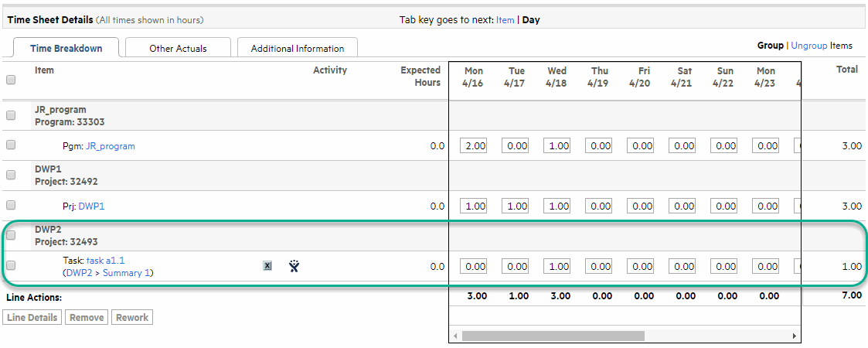Screen dimensions: 868x348
Task: Click the Rework button
Action: [x=132, y=318]
